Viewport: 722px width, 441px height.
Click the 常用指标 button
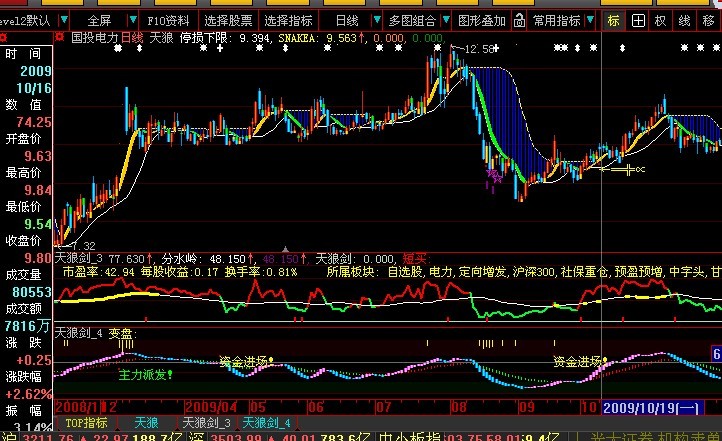(x=557, y=21)
